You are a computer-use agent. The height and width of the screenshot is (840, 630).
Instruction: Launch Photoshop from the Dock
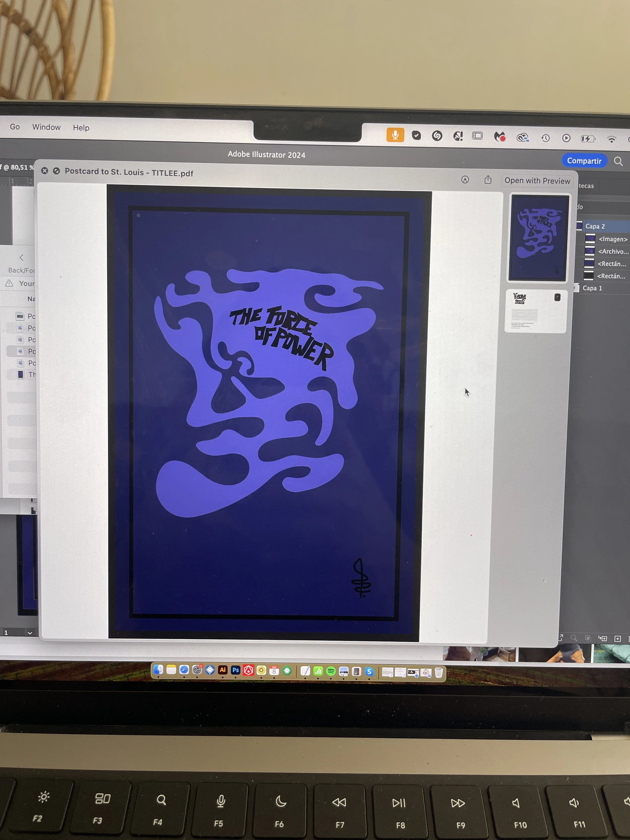[236, 670]
